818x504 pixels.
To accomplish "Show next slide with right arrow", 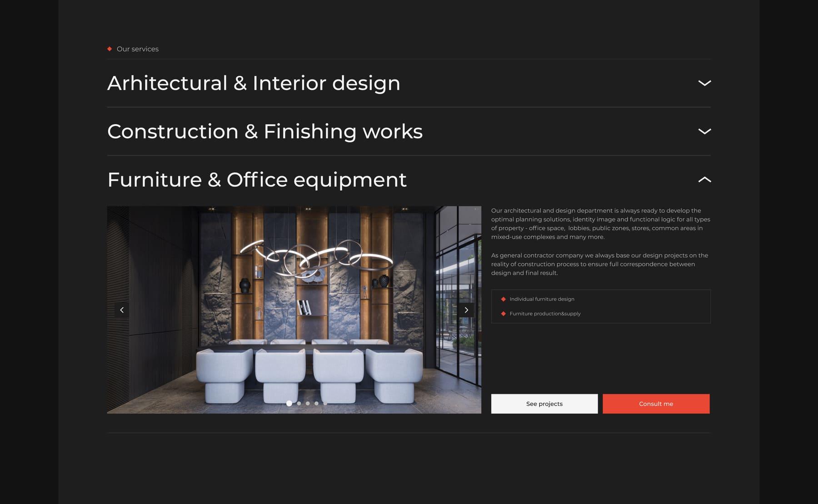I will pos(466,310).
